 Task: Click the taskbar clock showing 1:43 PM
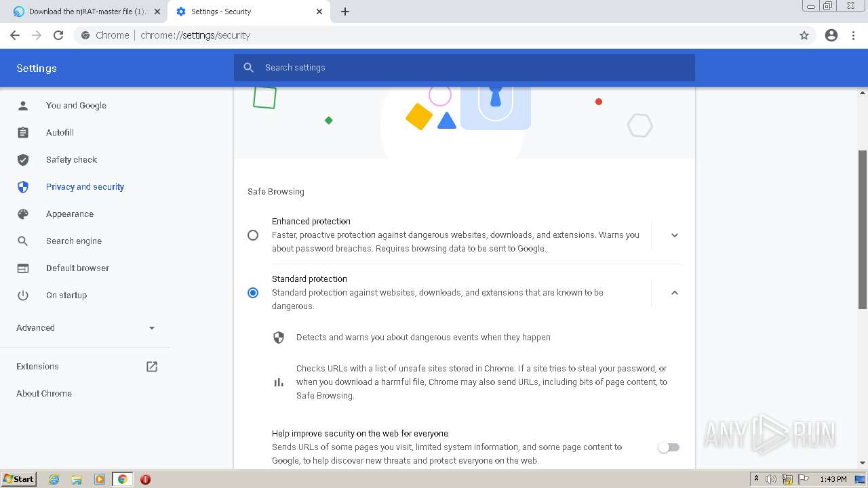[x=833, y=479]
